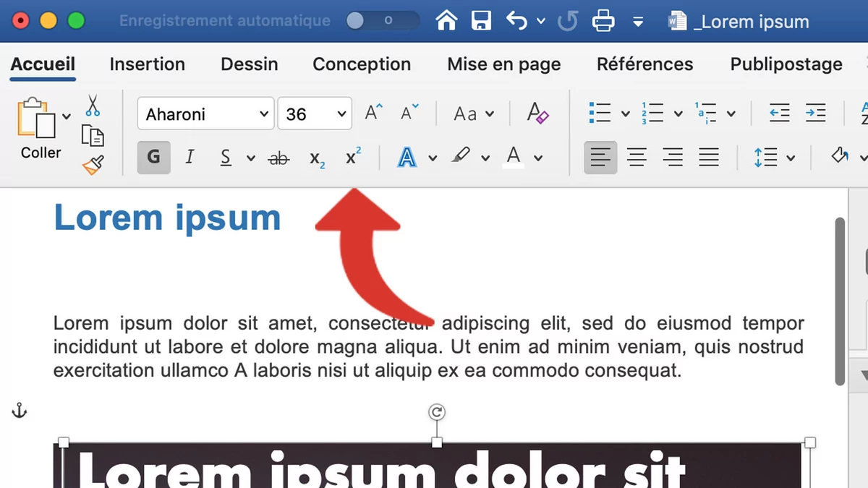
Task: Copy selection with the copy icon
Action: click(93, 135)
